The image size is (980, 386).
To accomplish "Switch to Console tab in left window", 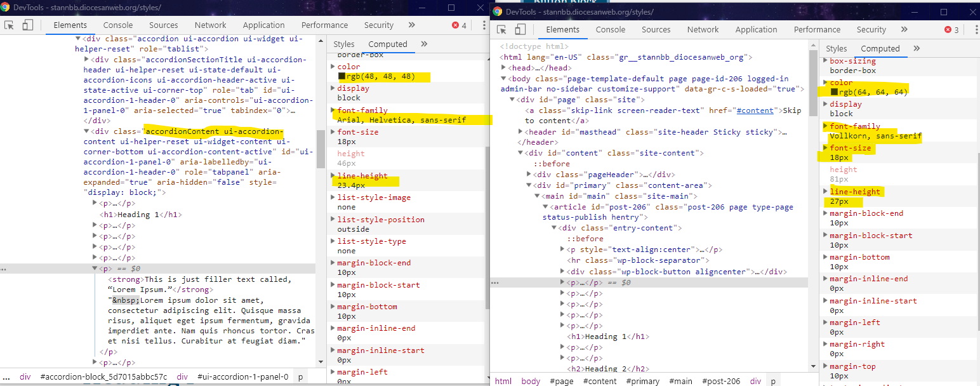I will [x=118, y=25].
